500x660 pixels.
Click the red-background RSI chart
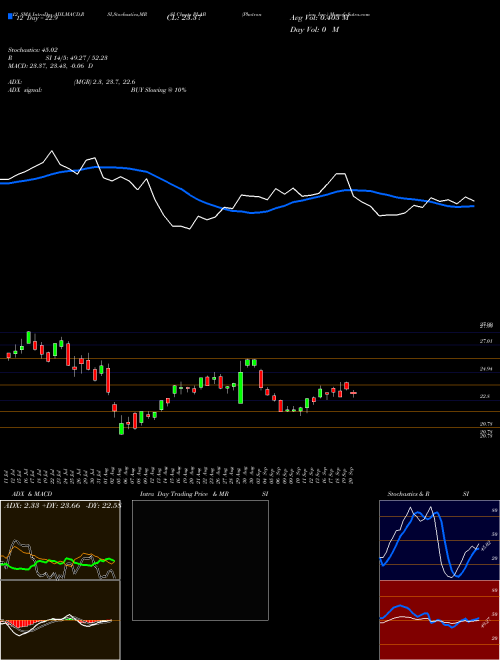[439, 620]
